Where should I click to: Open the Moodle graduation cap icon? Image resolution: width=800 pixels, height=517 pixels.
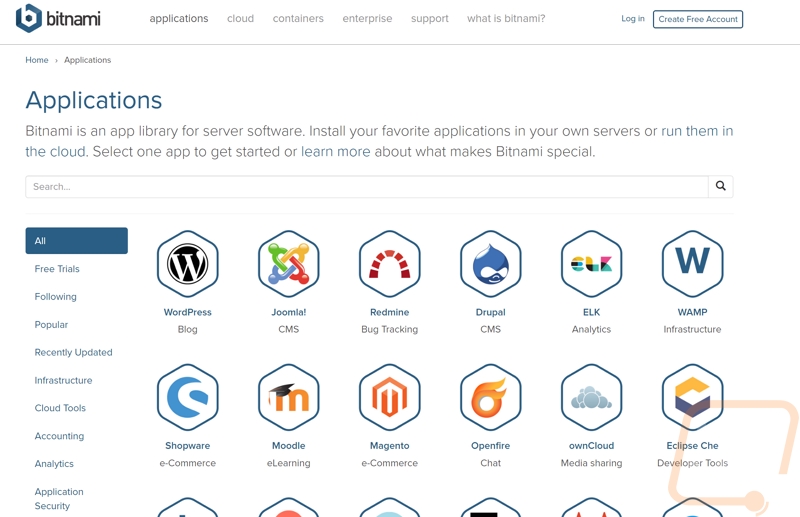(288, 398)
